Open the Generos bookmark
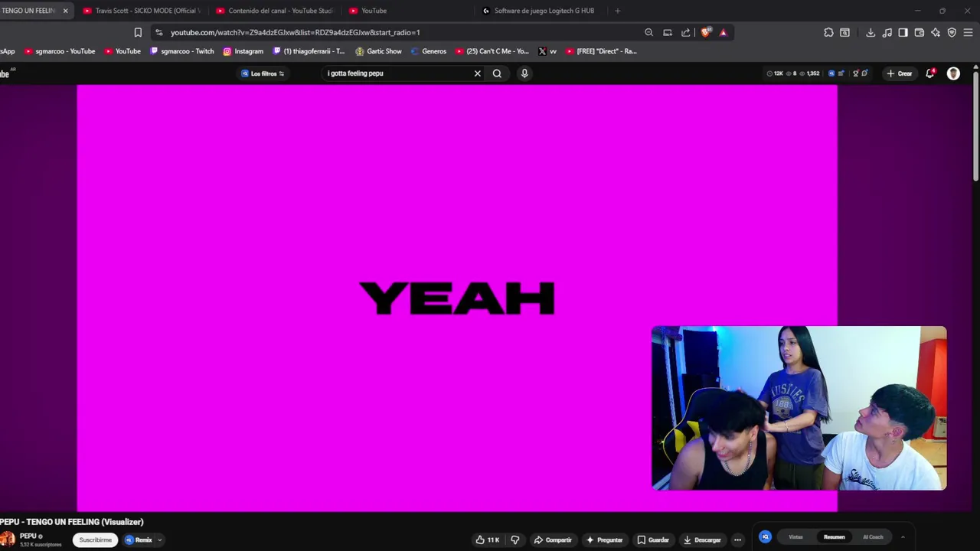This screenshot has height=551, width=980. (428, 51)
